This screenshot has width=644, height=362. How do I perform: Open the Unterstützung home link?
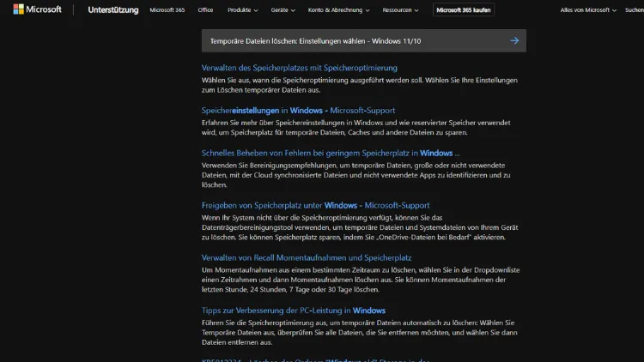113,9
